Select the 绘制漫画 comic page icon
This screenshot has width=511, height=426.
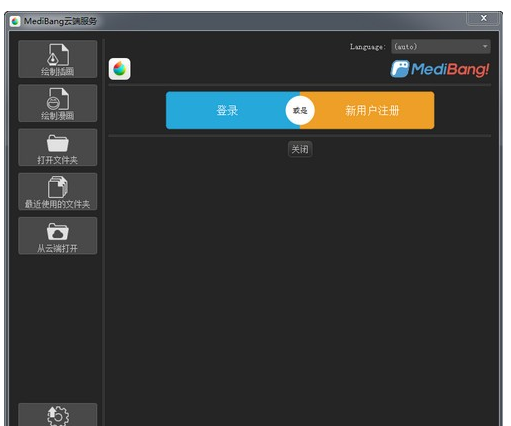point(58,99)
